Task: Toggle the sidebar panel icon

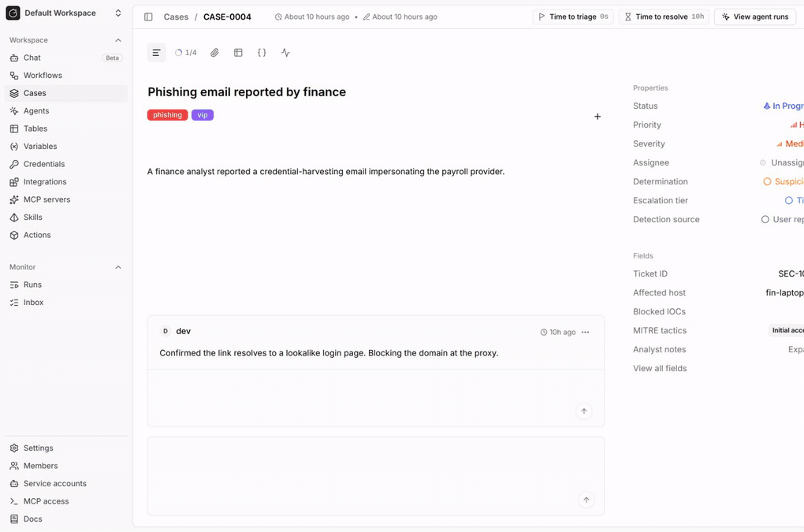Action: point(148,17)
